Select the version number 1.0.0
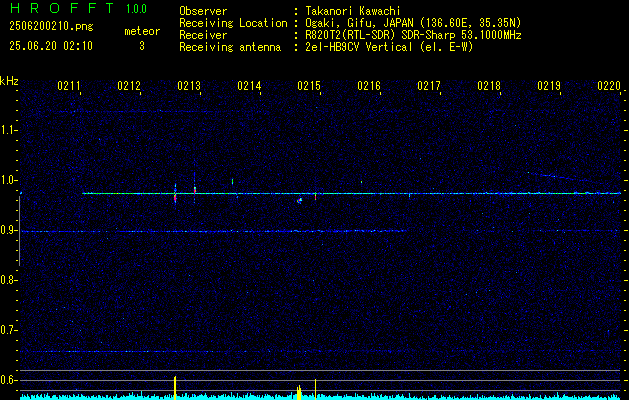The width and height of the screenshot is (629, 400). tap(136, 9)
